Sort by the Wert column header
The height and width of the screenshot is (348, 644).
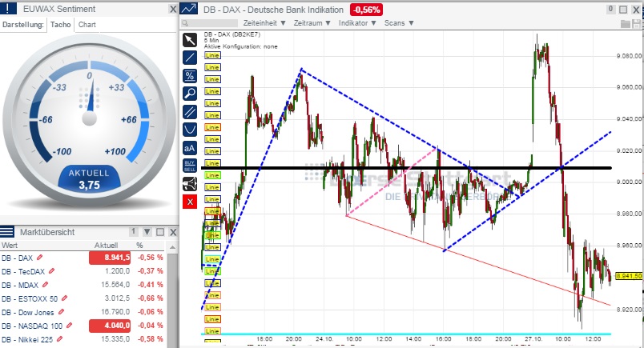click(x=10, y=246)
